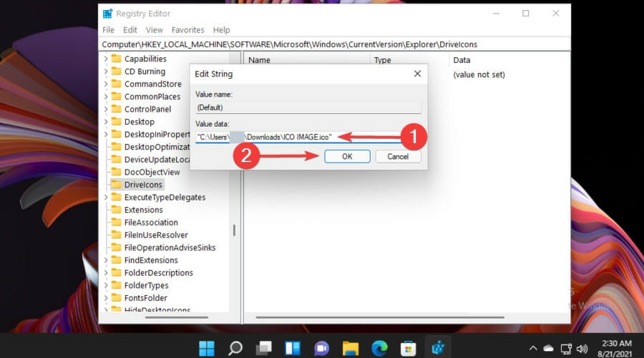Viewport: 644px width, 358px height.
Task: Confirm the Edit String with OK
Action: (347, 157)
